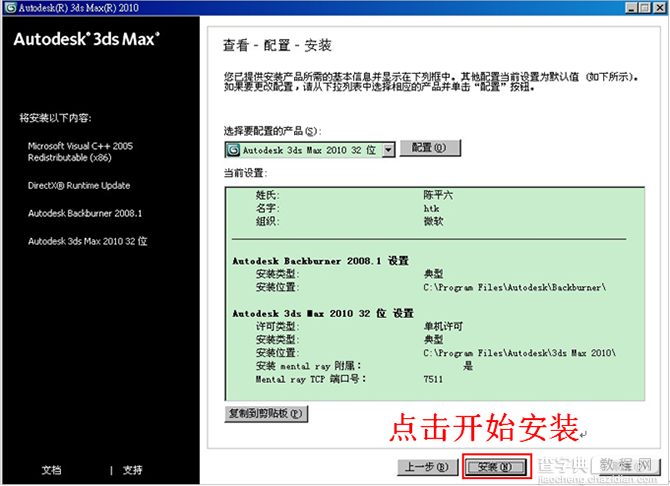Click the 配置(O) configure button
Screen dimensions: 670x486
(x=430, y=148)
